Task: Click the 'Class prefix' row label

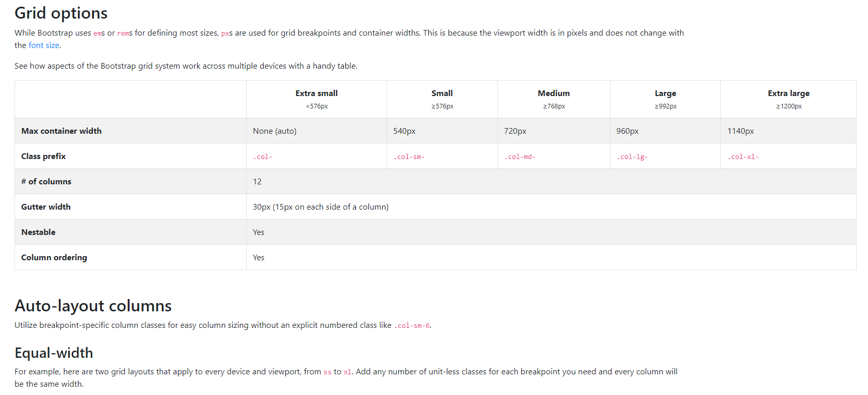Action: (43, 156)
